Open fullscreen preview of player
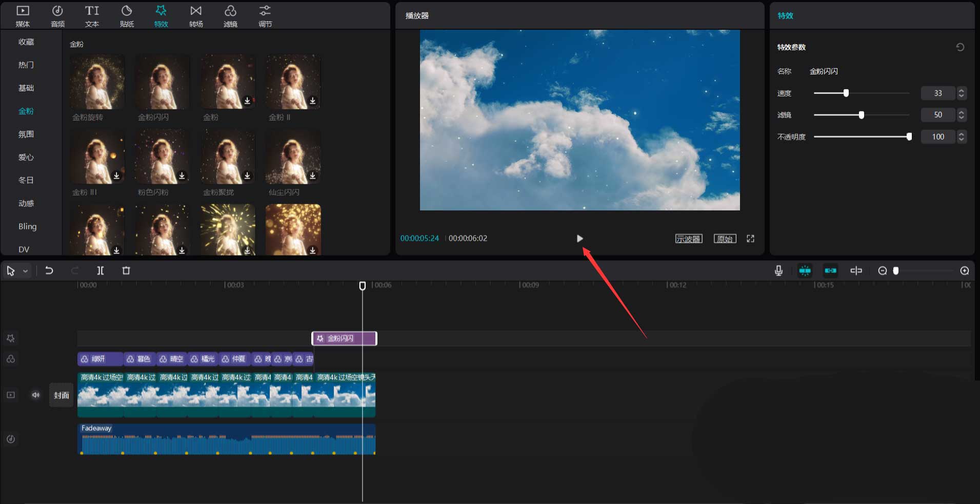The width and height of the screenshot is (980, 504). click(x=750, y=239)
